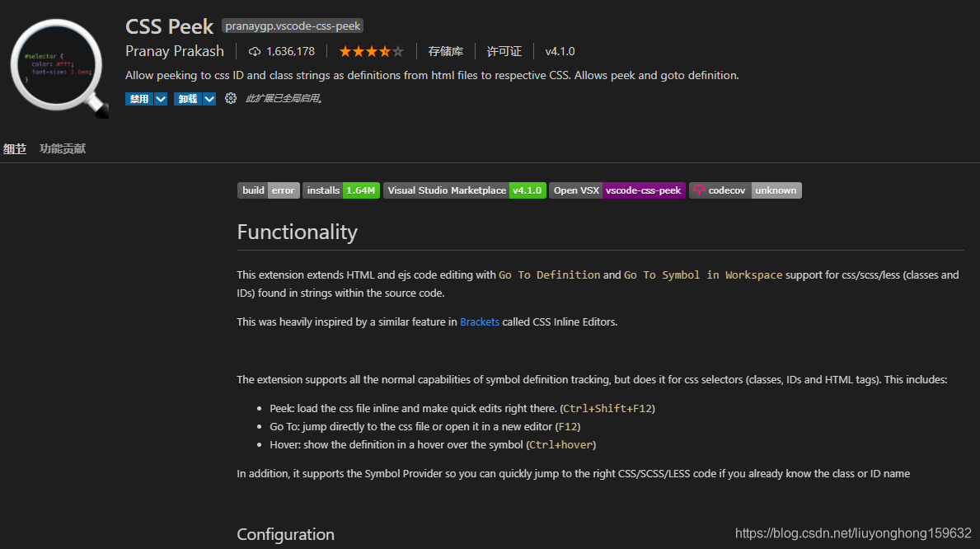Click the Functionality heading
The image size is (980, 549).
coord(298,232)
